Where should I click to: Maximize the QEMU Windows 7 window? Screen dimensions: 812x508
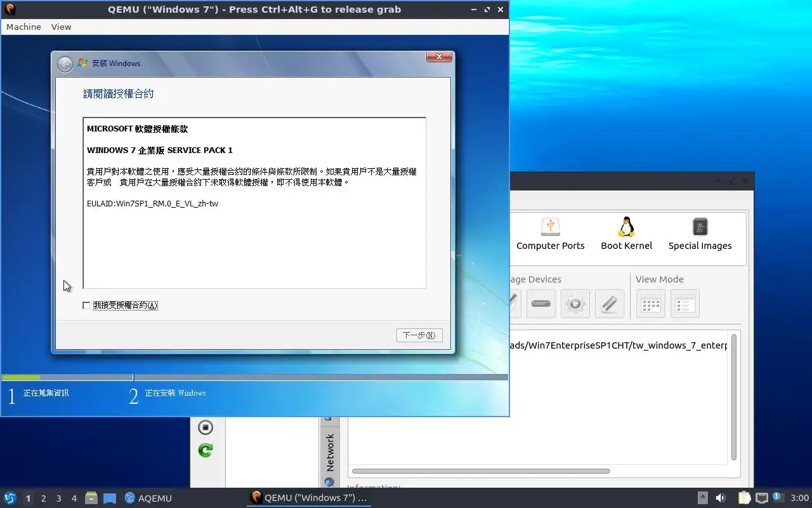(x=487, y=10)
